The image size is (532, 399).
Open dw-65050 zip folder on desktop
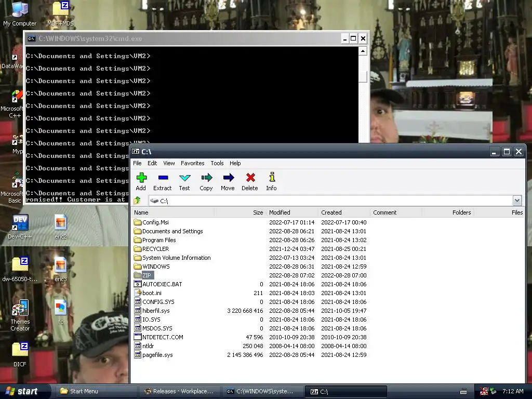(x=20, y=270)
